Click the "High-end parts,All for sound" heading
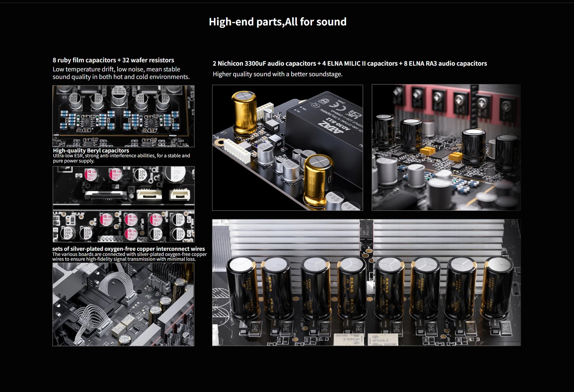 [x=277, y=22]
